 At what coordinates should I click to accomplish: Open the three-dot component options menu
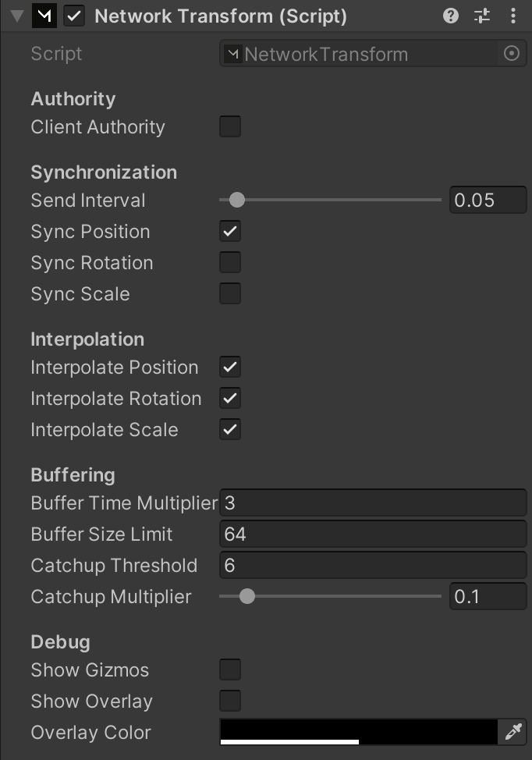pyautogui.click(x=512, y=15)
